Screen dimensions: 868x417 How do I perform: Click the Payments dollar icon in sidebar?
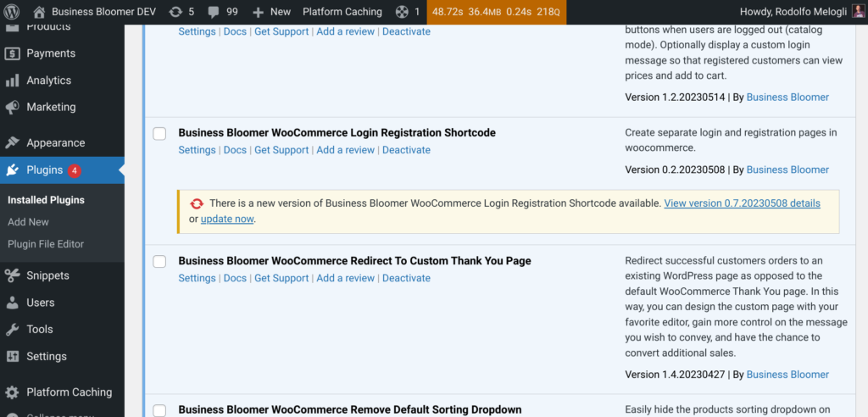pos(12,53)
